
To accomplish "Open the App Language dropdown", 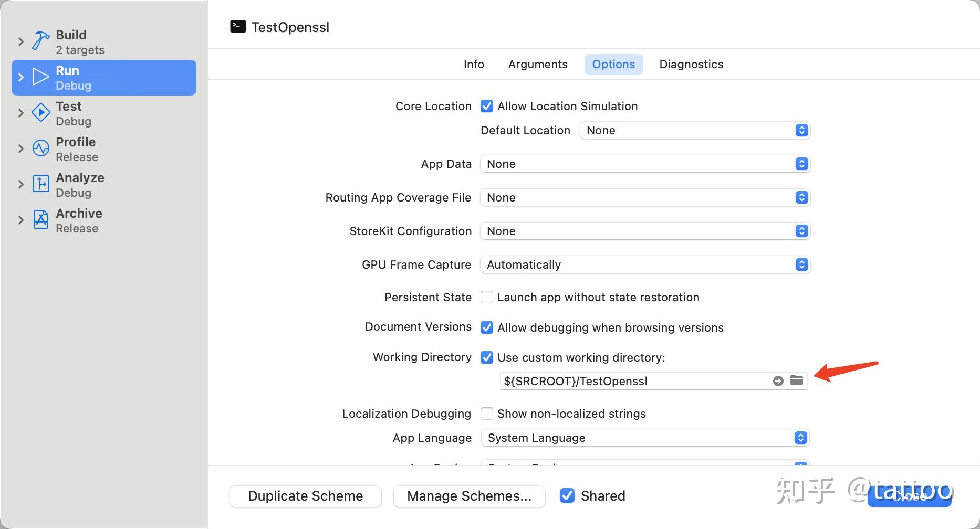I will click(645, 438).
